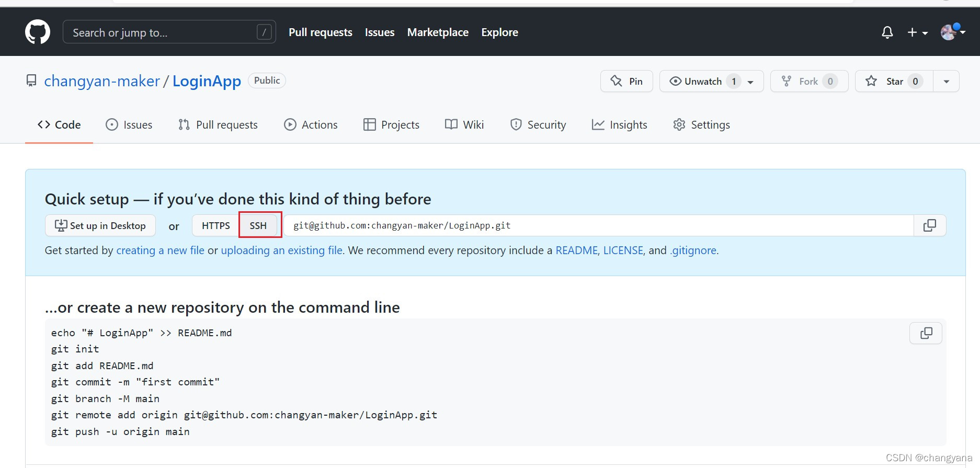Select the SSH clone option

(258, 225)
